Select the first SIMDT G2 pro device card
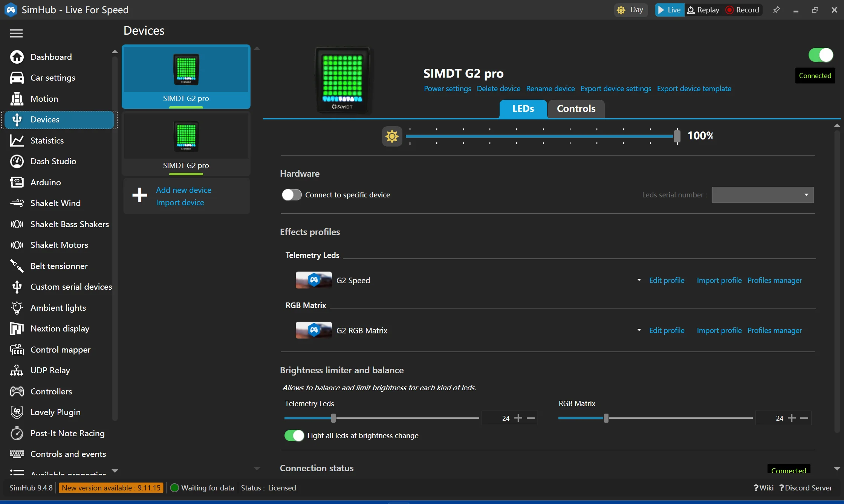Image resolution: width=844 pixels, height=504 pixels. 186,77
